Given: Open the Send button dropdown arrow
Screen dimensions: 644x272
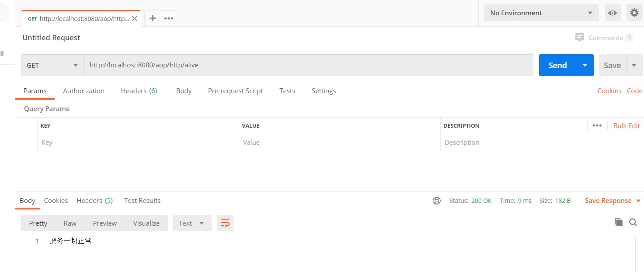Looking at the screenshot, I should pos(585,65).
